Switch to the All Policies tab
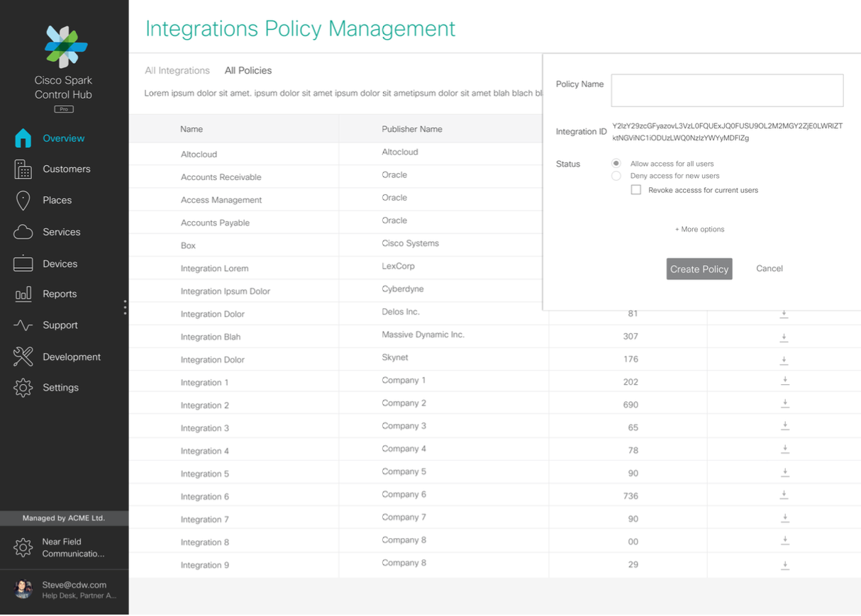Image resolution: width=861 pixels, height=616 pixels. click(248, 71)
